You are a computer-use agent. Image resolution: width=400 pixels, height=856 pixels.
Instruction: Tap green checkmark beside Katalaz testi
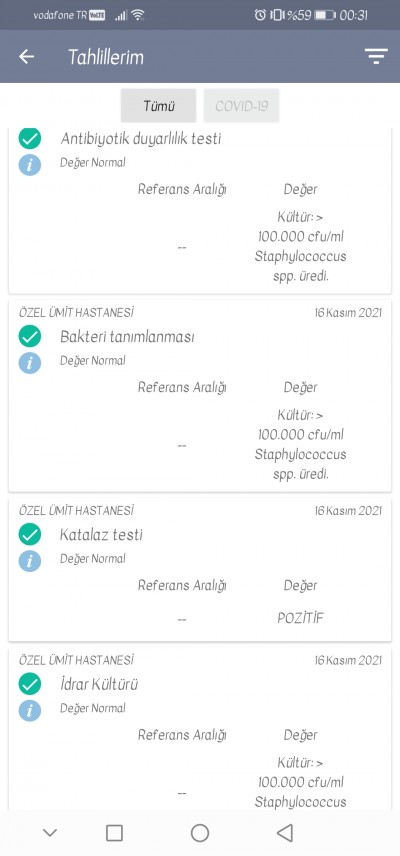click(x=29, y=534)
